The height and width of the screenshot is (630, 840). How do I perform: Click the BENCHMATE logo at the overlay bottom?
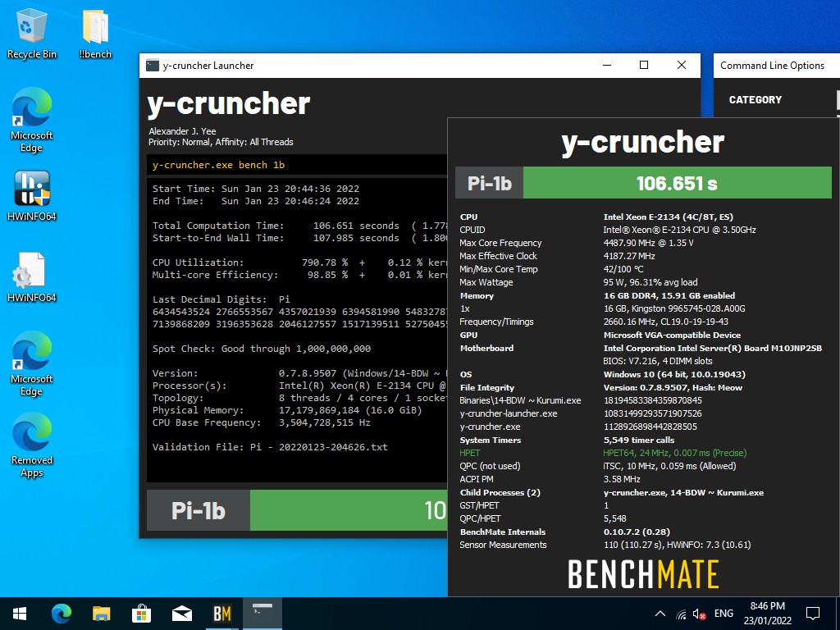(643, 573)
